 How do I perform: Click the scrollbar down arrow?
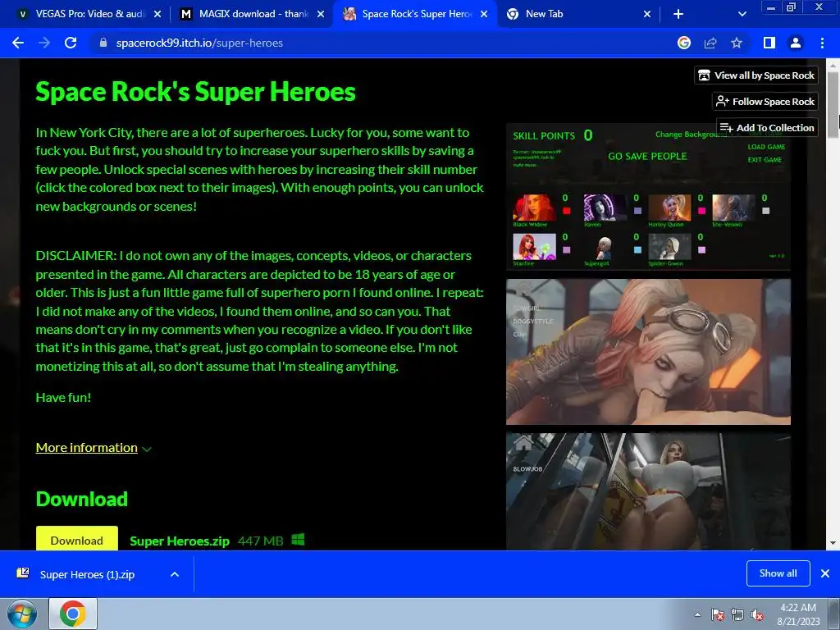(x=833, y=543)
